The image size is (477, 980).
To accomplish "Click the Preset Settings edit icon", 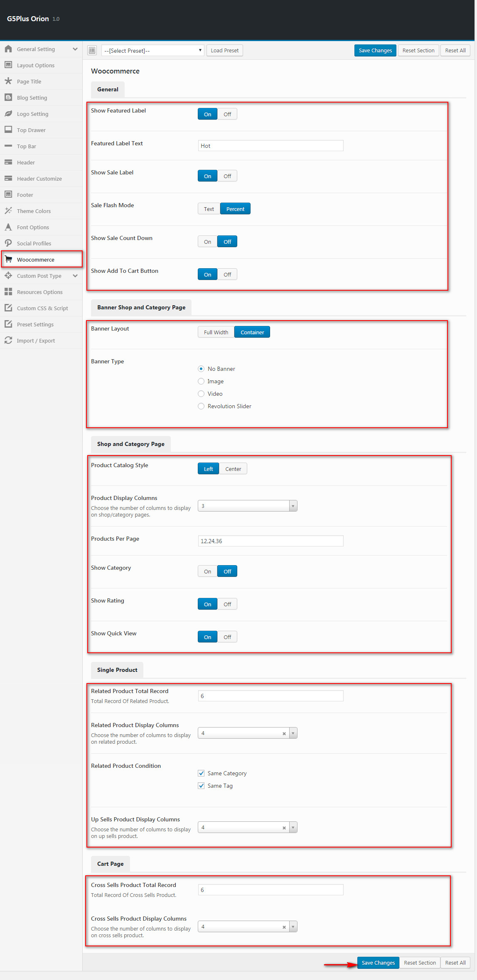I will (8, 324).
